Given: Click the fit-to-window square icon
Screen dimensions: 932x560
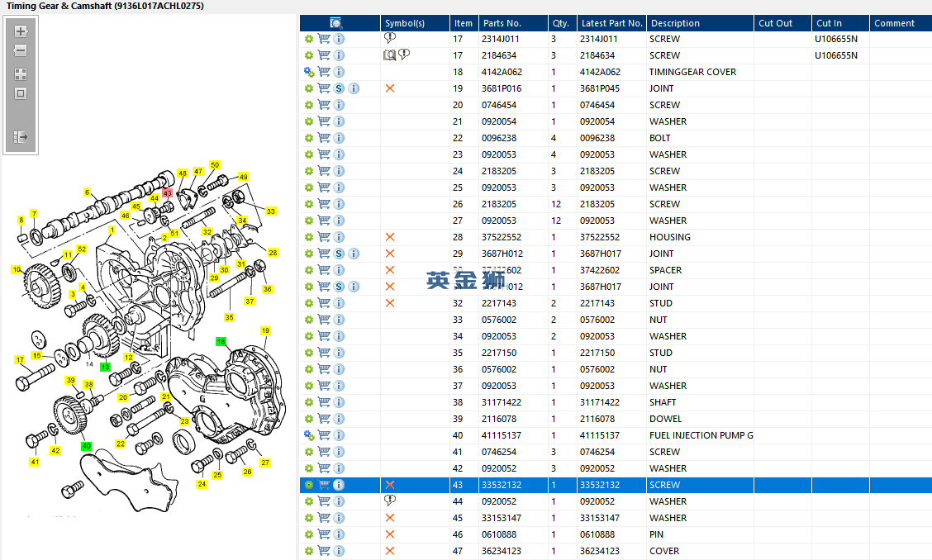Looking at the screenshot, I should (21, 93).
